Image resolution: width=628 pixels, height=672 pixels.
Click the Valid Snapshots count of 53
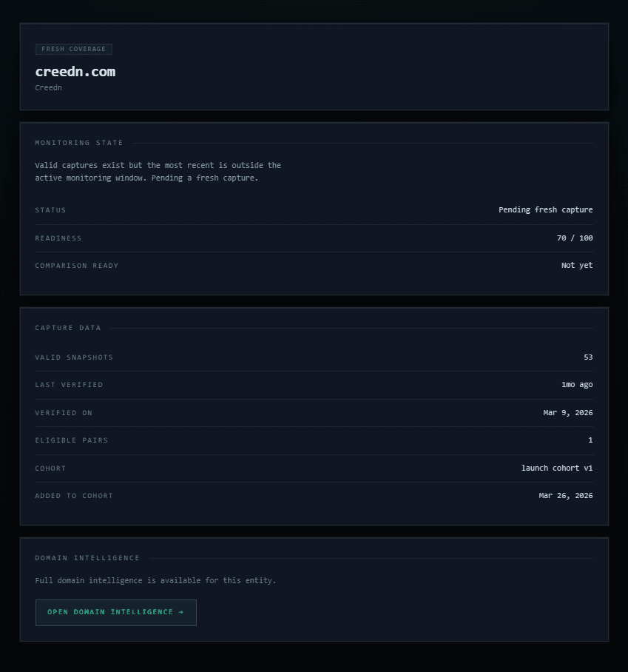pyautogui.click(x=588, y=357)
